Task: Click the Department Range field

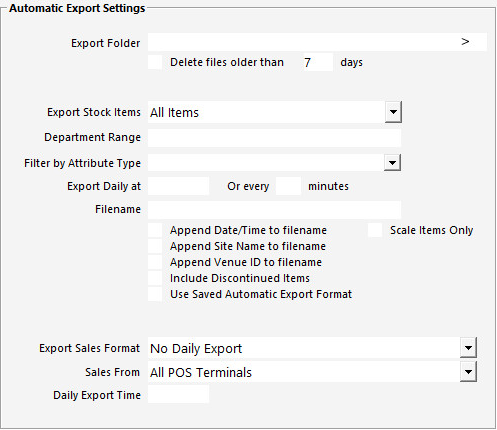Action: [274, 138]
